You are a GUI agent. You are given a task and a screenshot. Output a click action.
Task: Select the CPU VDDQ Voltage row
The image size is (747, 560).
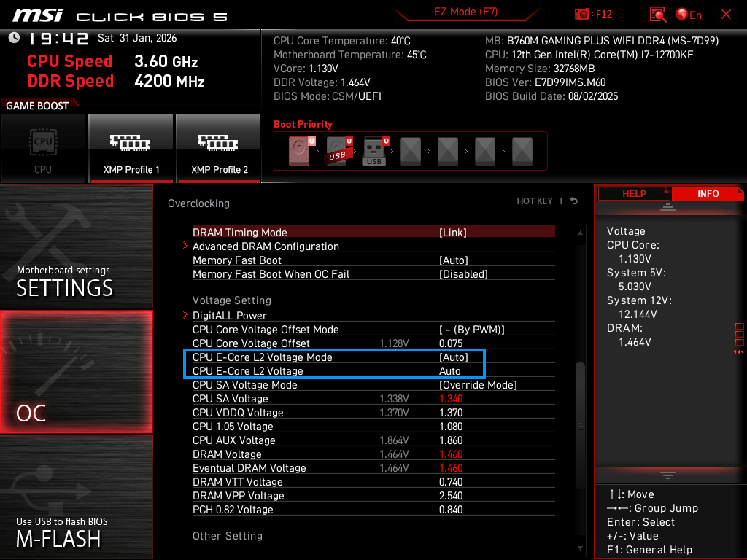(373, 413)
